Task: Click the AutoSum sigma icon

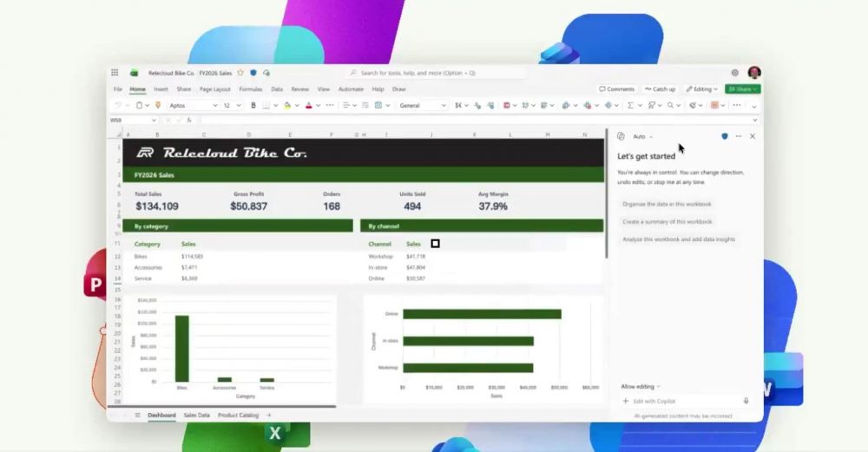Action: [630, 105]
